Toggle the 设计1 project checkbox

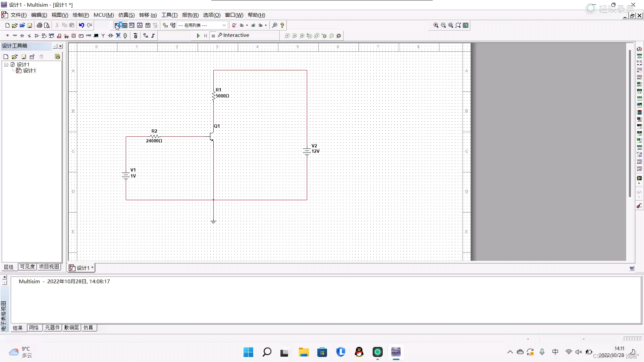13,64
